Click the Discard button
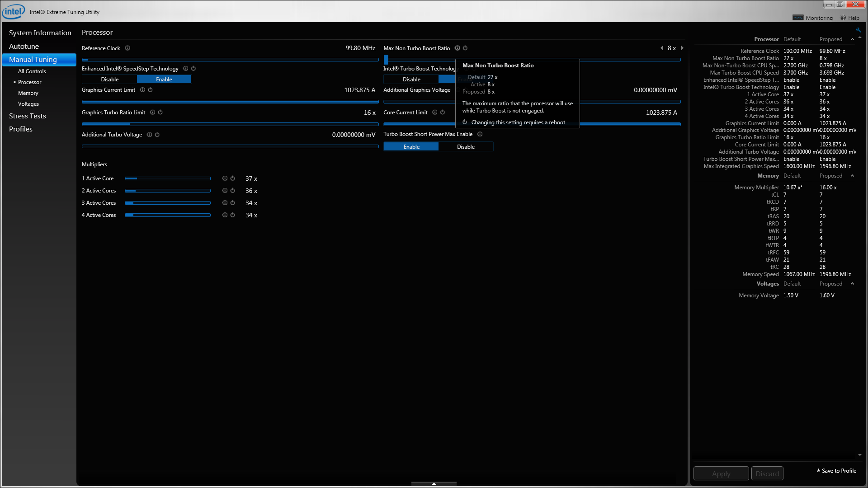The image size is (868, 488). tap(767, 474)
